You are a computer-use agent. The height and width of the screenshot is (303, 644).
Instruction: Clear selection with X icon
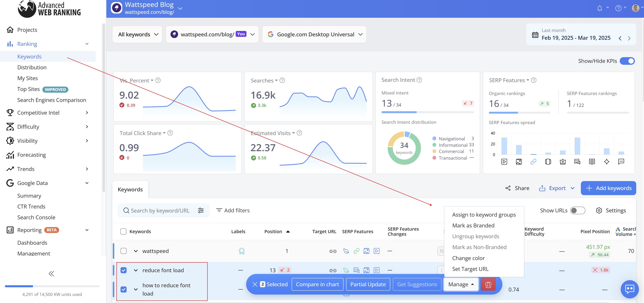point(255,284)
